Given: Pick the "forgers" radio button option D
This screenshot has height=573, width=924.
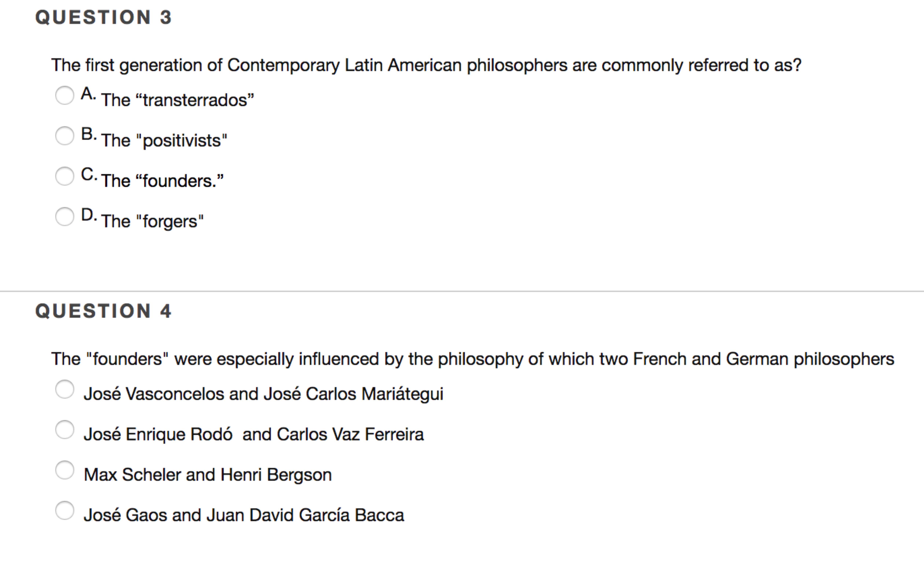Looking at the screenshot, I should pos(65,216).
